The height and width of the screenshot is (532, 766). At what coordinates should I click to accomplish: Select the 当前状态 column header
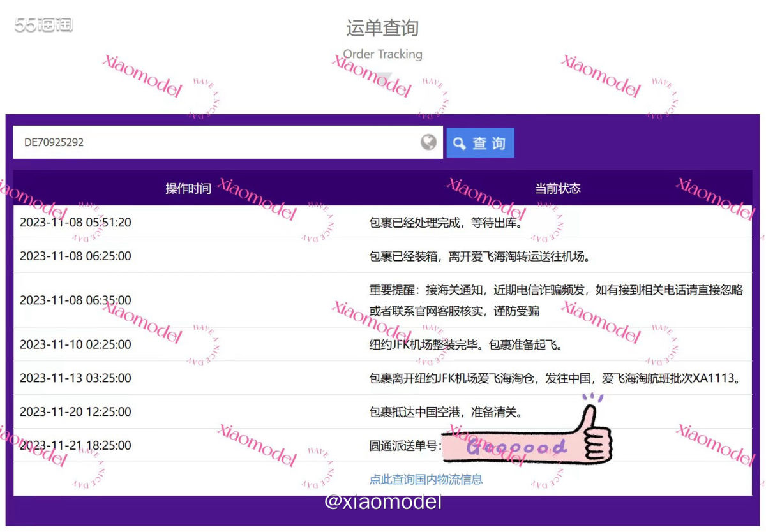[558, 188]
